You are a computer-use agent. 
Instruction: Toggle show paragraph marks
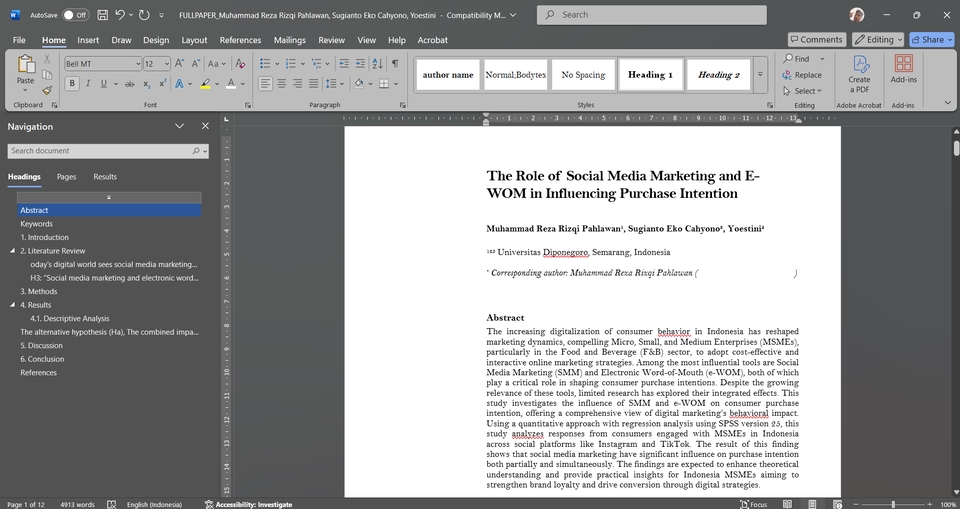point(396,64)
